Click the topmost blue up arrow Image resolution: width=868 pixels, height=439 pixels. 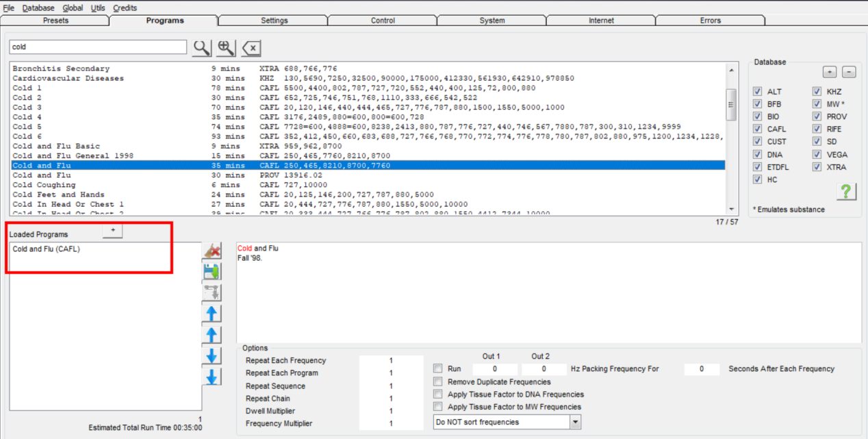tap(212, 314)
